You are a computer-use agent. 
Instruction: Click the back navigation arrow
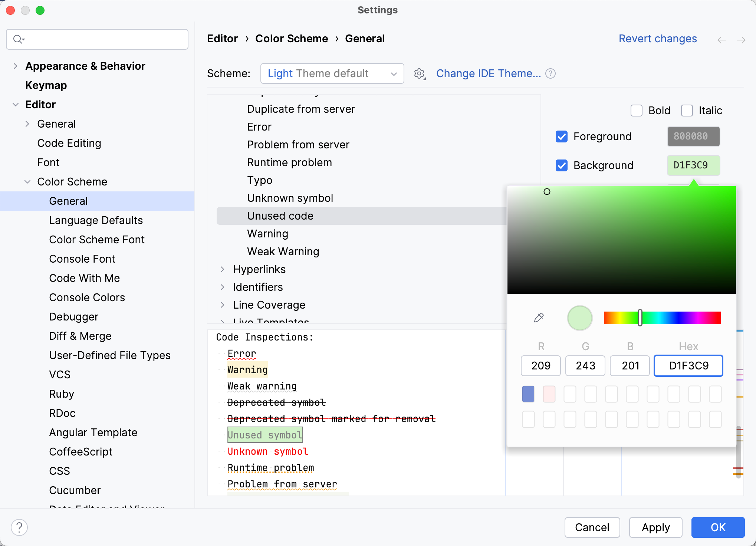[722, 40]
